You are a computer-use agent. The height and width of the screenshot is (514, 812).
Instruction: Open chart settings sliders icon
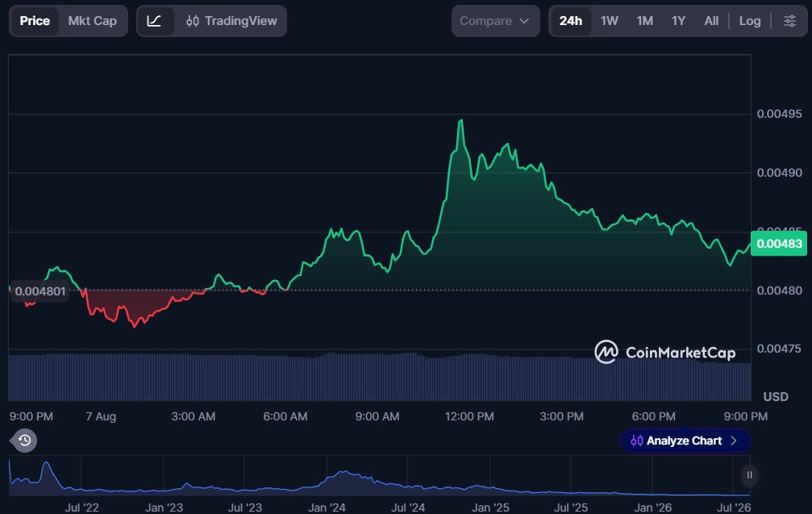pos(789,21)
